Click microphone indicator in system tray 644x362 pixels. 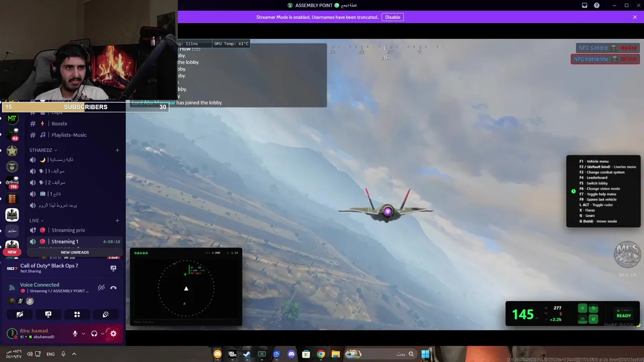click(x=63, y=354)
